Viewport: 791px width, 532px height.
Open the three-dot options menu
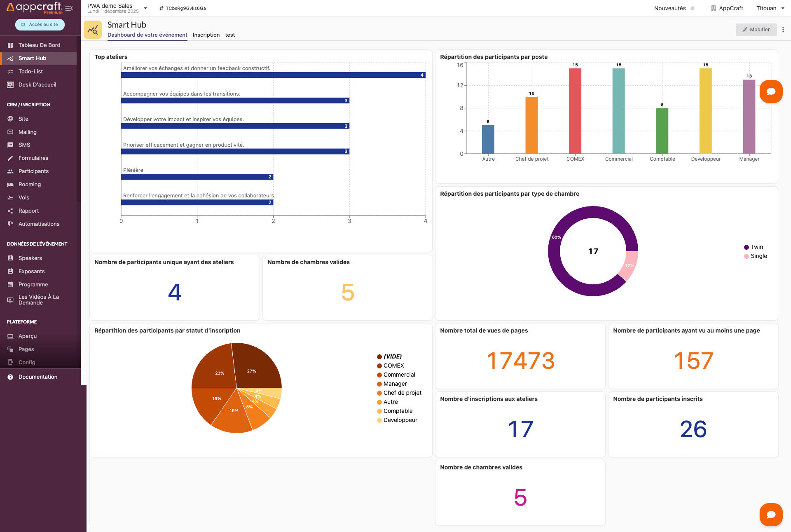pyautogui.click(x=783, y=30)
